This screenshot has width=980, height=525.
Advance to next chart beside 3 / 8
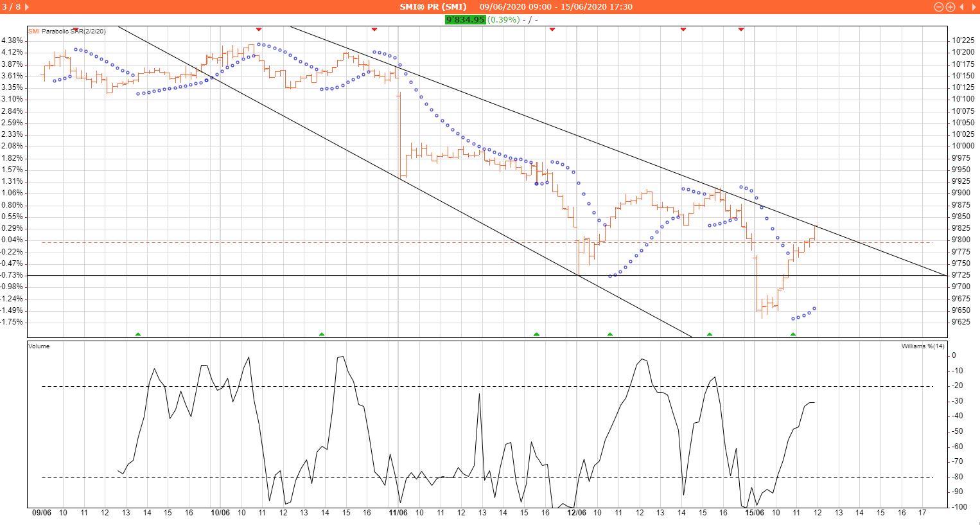(26, 7)
